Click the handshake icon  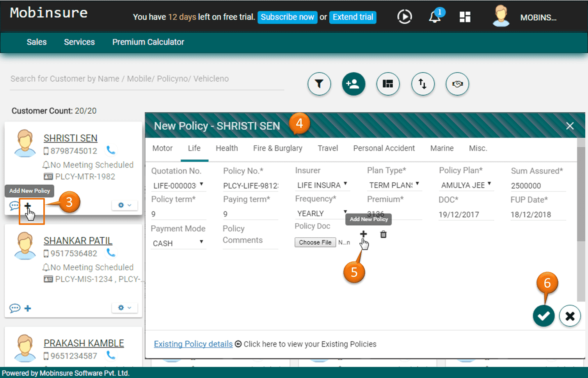point(457,84)
